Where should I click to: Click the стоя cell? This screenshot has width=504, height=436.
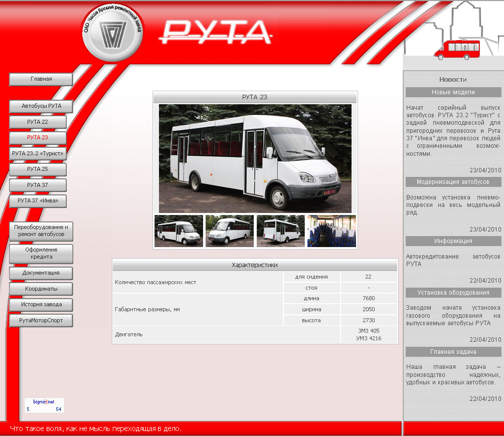click(x=311, y=288)
